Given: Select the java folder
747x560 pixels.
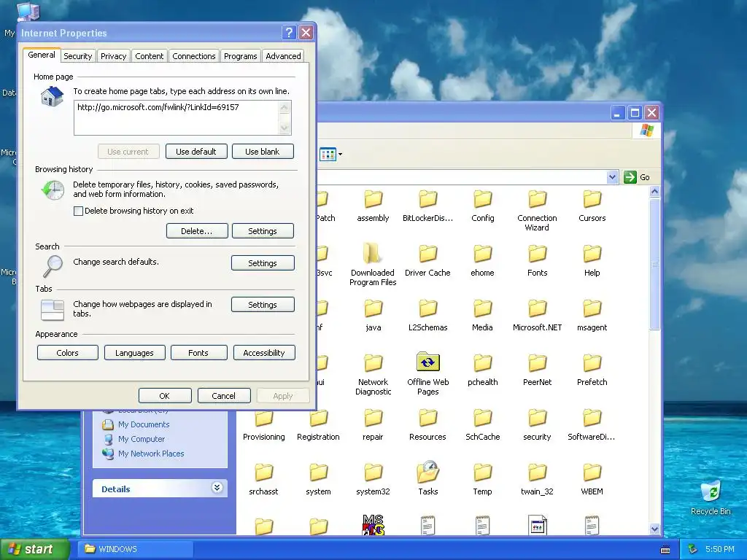Looking at the screenshot, I should 373,315.
